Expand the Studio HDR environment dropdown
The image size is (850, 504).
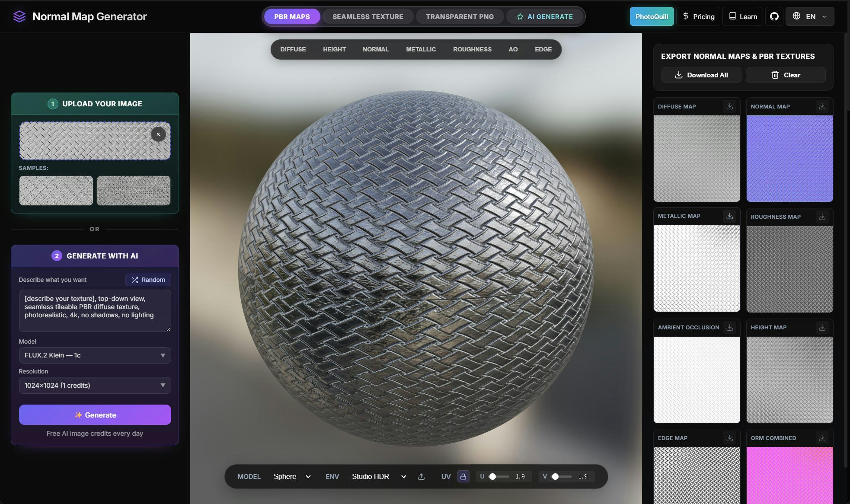(379, 476)
